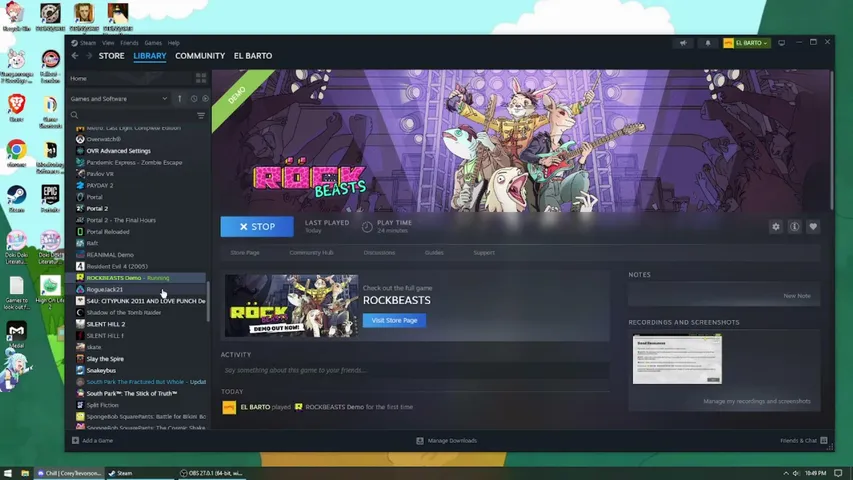Open Medal desktop shortcut
The image size is (853, 480).
coord(16,335)
